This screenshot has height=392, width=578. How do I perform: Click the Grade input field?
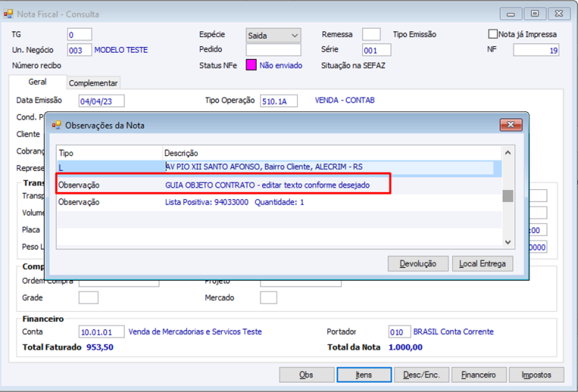pos(88,297)
